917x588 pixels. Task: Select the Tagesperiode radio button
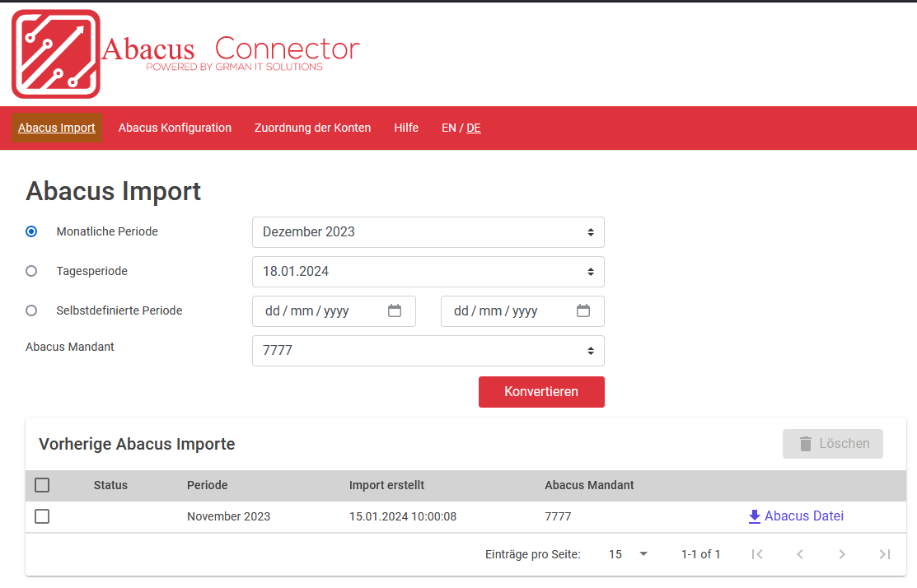click(31, 271)
